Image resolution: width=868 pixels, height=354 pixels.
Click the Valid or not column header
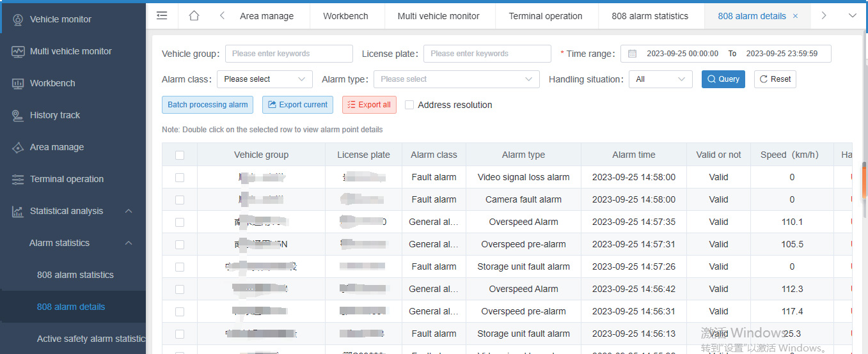click(719, 155)
